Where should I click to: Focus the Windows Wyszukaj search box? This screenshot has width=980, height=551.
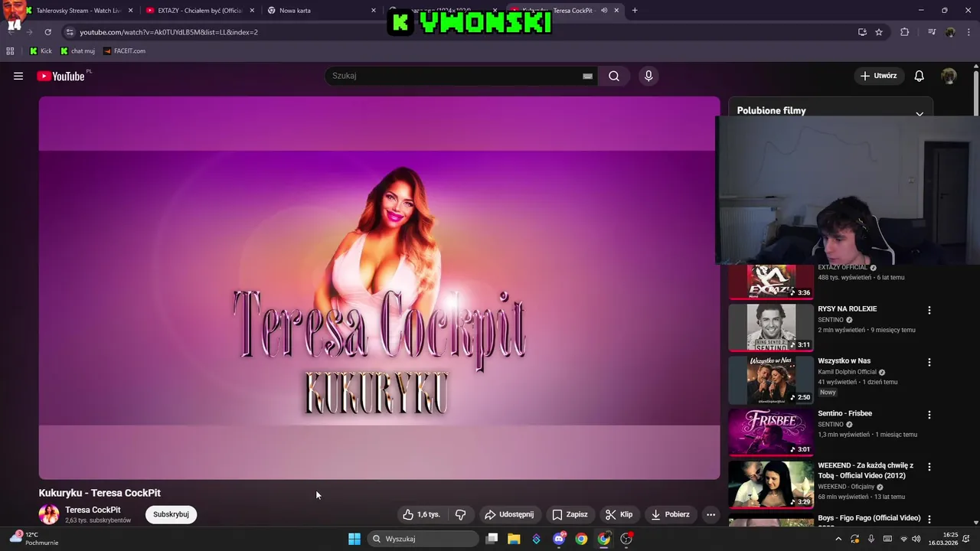[x=423, y=539]
